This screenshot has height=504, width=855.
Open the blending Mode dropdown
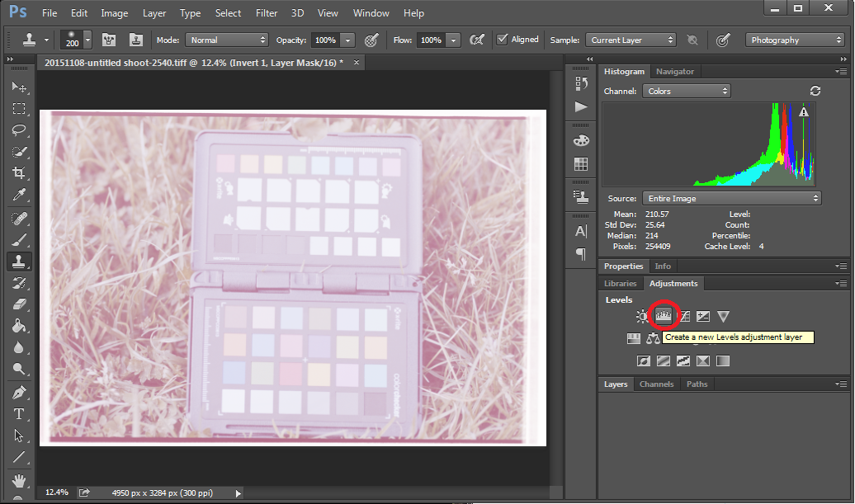(x=227, y=39)
